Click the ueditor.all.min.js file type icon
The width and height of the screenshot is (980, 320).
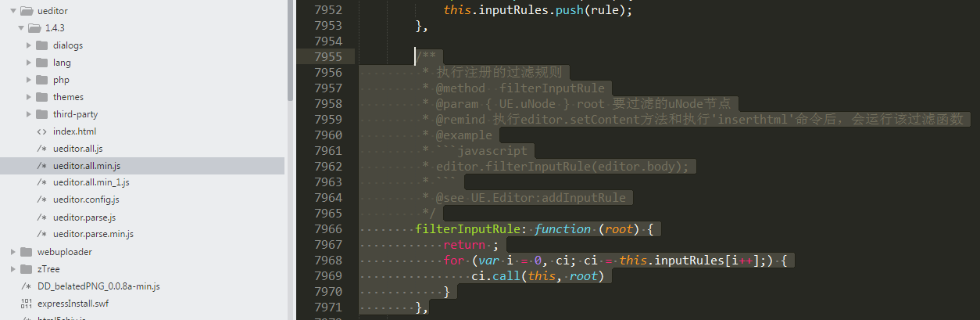[x=41, y=166]
